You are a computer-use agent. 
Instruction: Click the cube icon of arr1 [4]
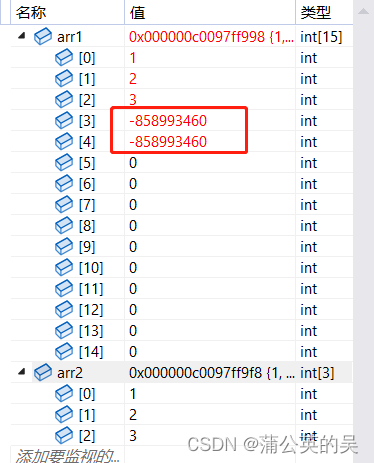(64, 141)
